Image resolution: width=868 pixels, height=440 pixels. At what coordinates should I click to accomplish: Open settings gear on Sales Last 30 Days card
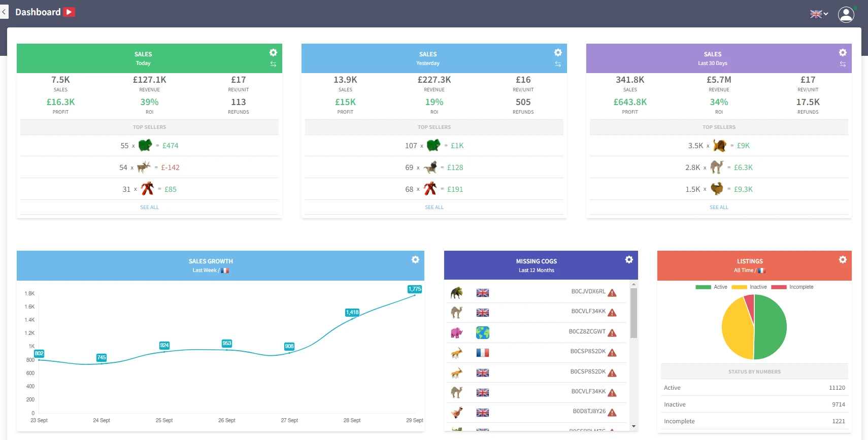843,52
